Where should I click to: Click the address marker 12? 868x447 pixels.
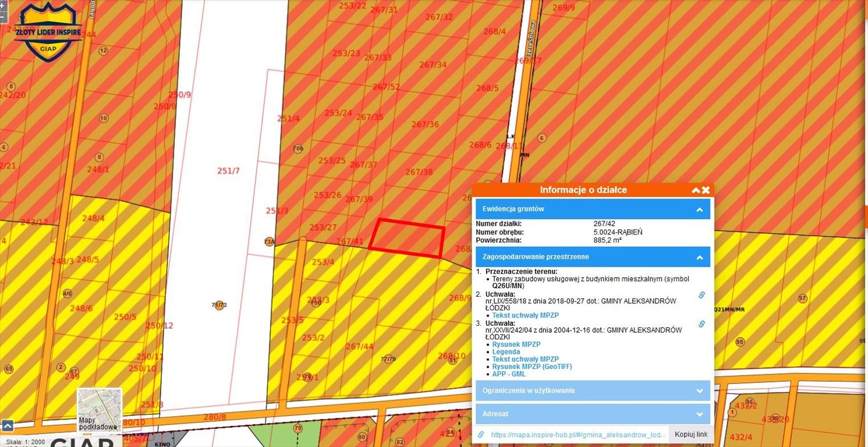click(x=104, y=51)
